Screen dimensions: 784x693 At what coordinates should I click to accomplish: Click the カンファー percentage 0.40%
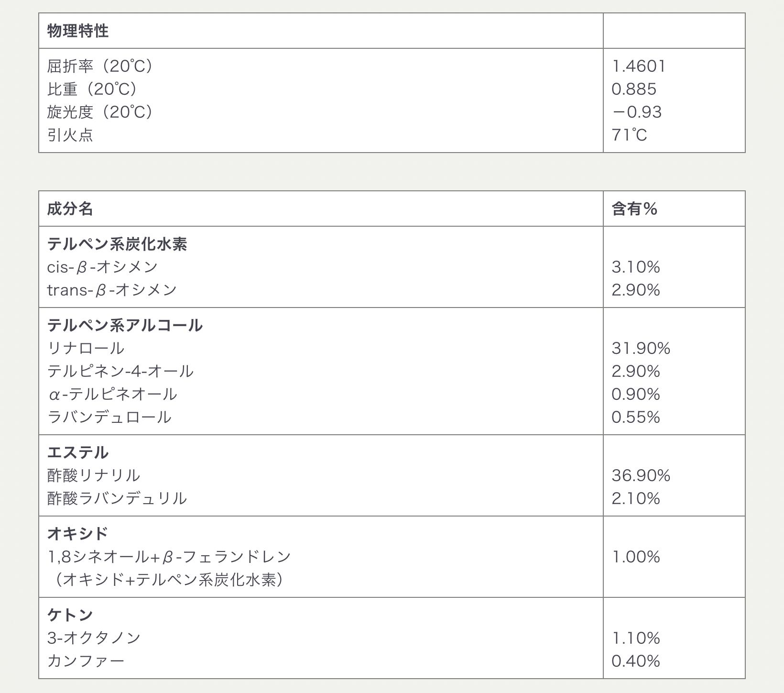pos(635,661)
